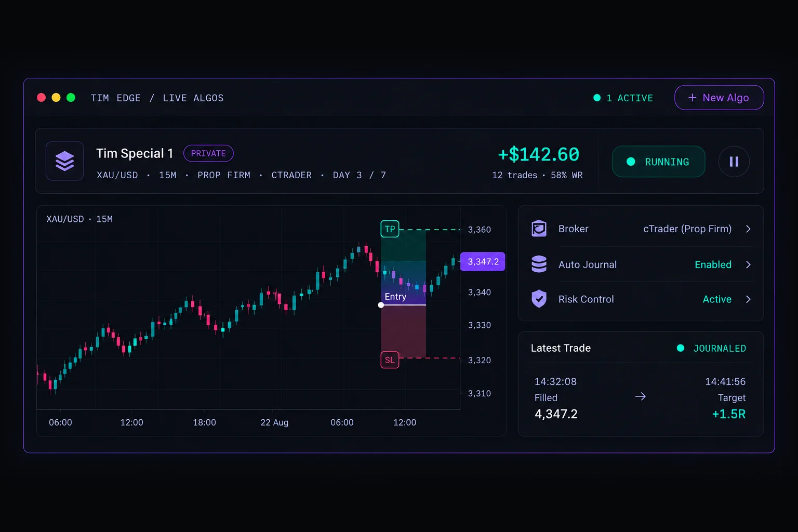The image size is (798, 532).
Task: Expand the Risk Control row chevron
Action: 748,299
